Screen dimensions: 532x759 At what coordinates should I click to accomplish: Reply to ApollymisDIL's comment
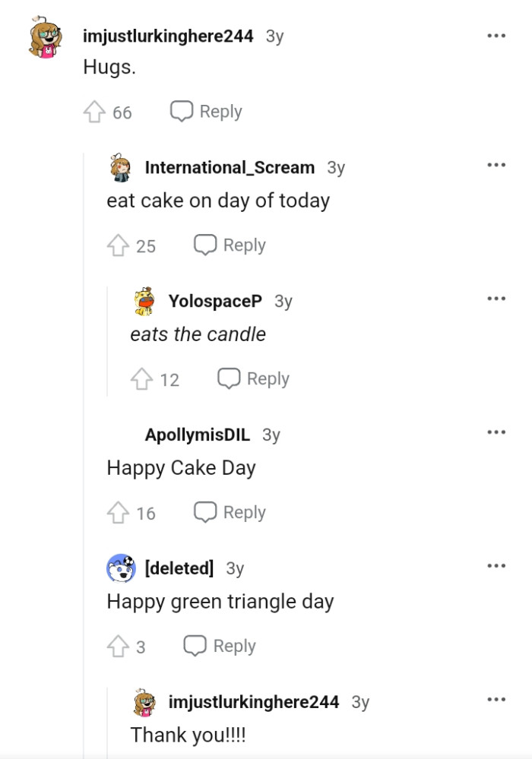click(x=230, y=512)
